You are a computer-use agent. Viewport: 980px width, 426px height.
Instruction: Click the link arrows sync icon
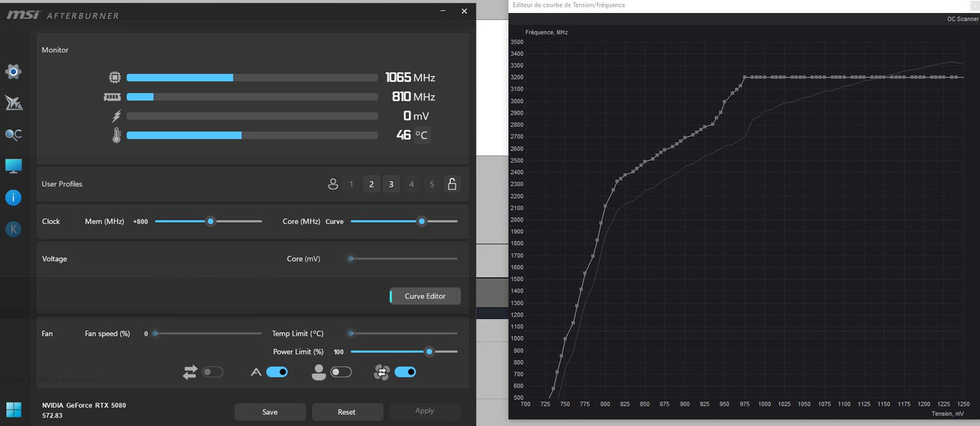coord(190,372)
